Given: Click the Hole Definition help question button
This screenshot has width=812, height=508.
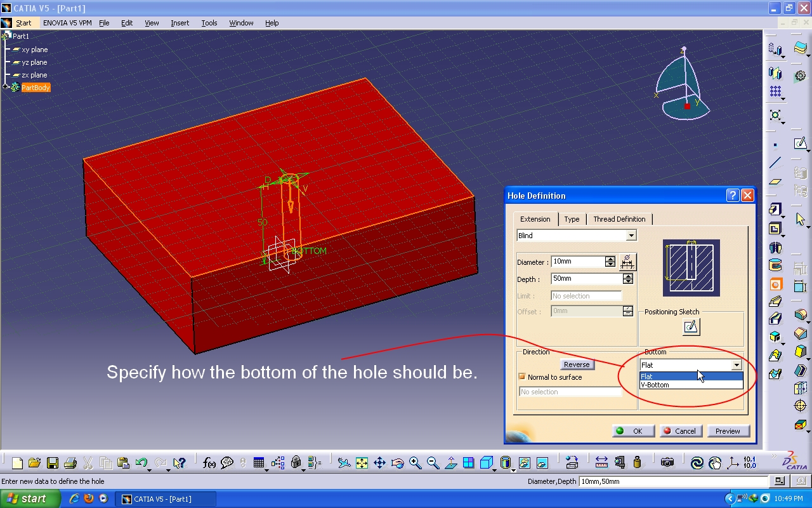Looking at the screenshot, I should (x=732, y=195).
